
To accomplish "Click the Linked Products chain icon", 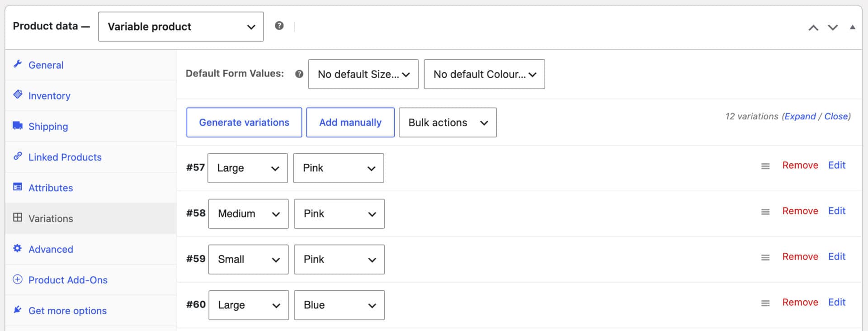I will [18, 156].
